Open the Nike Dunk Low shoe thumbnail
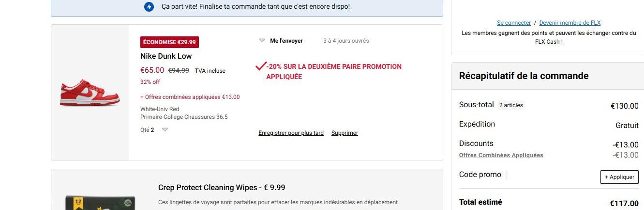 (x=90, y=93)
